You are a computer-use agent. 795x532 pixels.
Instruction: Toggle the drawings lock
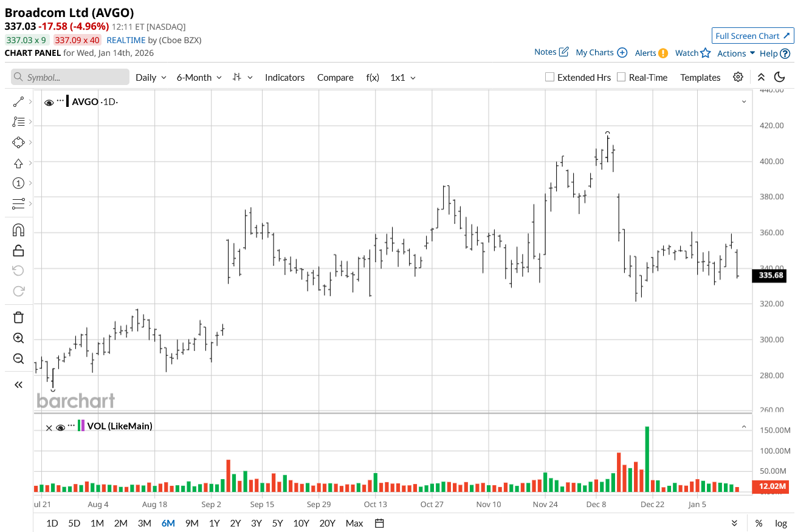point(18,250)
